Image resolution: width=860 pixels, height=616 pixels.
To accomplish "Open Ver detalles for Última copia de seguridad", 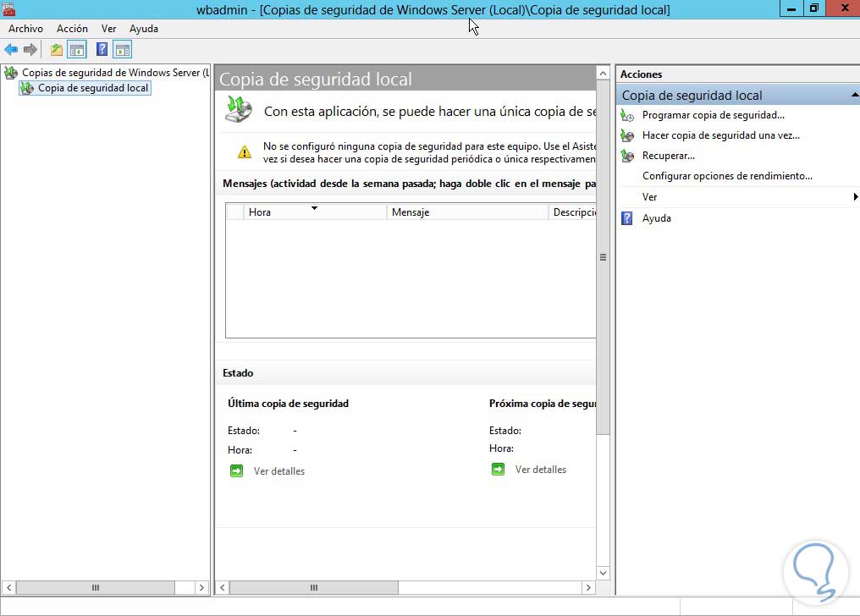I will pyautogui.click(x=279, y=470).
